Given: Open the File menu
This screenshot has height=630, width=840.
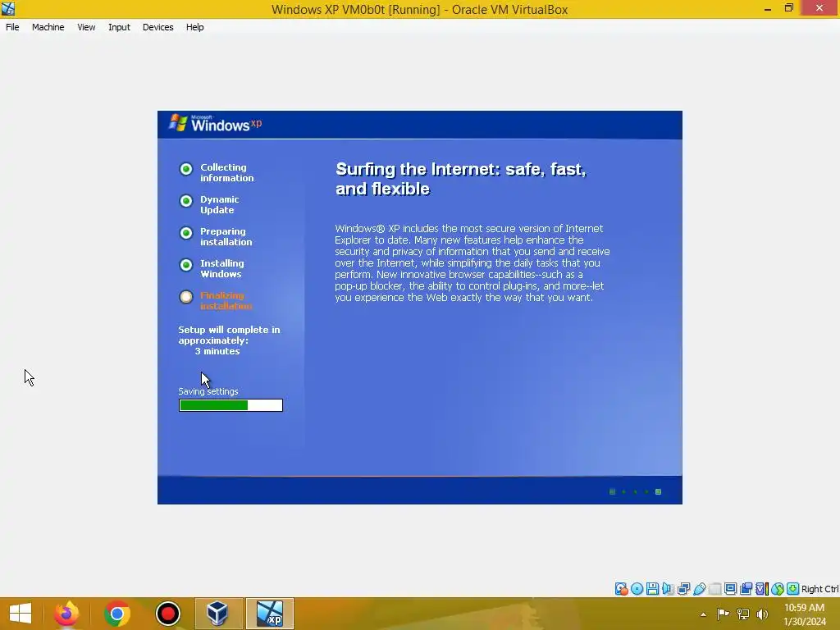Looking at the screenshot, I should click(x=12, y=27).
